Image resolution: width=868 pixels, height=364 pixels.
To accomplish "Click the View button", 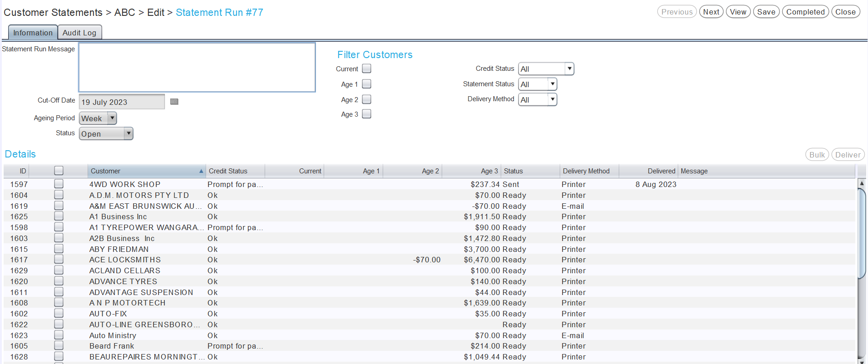I will tap(738, 12).
